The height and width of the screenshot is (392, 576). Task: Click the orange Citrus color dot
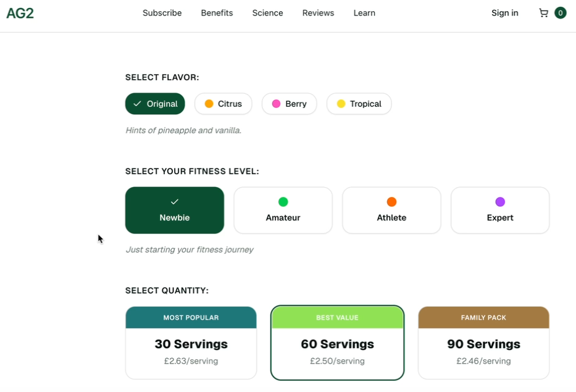[209, 104]
